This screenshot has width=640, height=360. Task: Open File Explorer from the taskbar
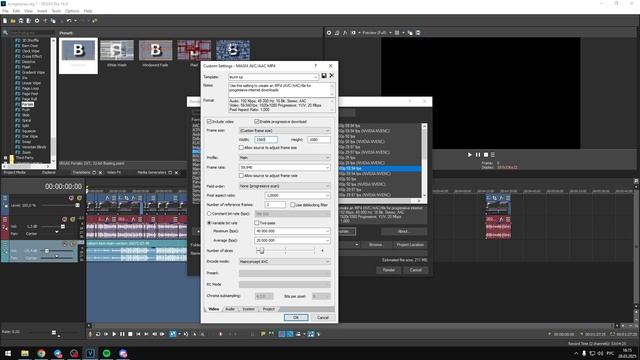[25, 353]
